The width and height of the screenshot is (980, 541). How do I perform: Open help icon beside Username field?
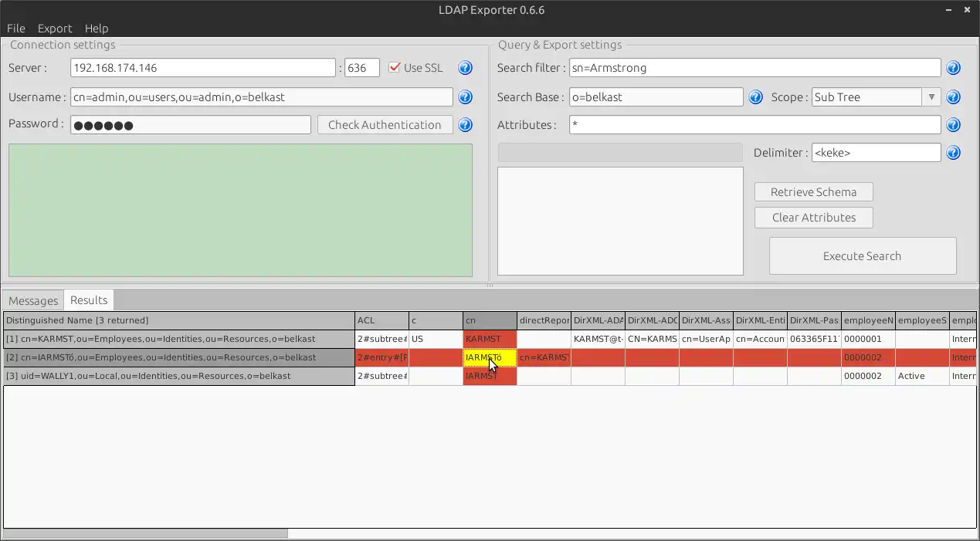(x=465, y=97)
